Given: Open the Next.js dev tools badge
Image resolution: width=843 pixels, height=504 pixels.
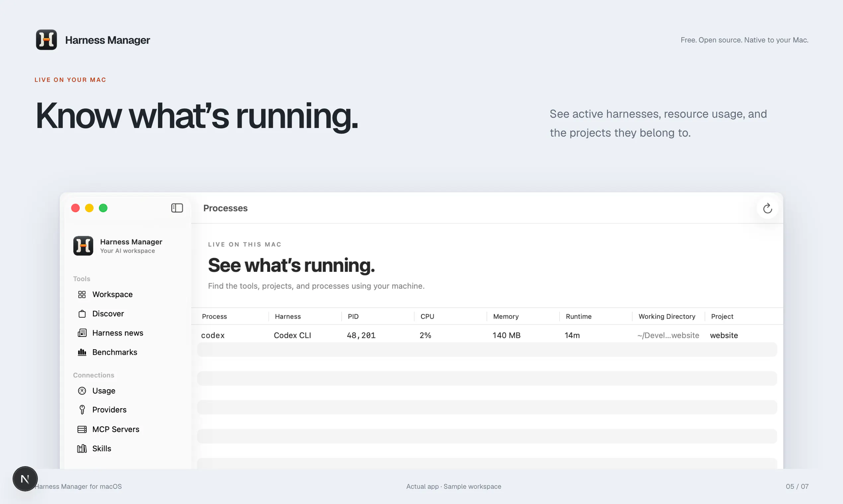Looking at the screenshot, I should pos(25,479).
